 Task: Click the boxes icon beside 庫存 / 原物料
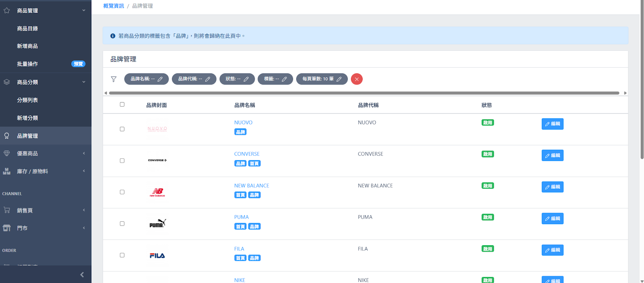(7, 171)
